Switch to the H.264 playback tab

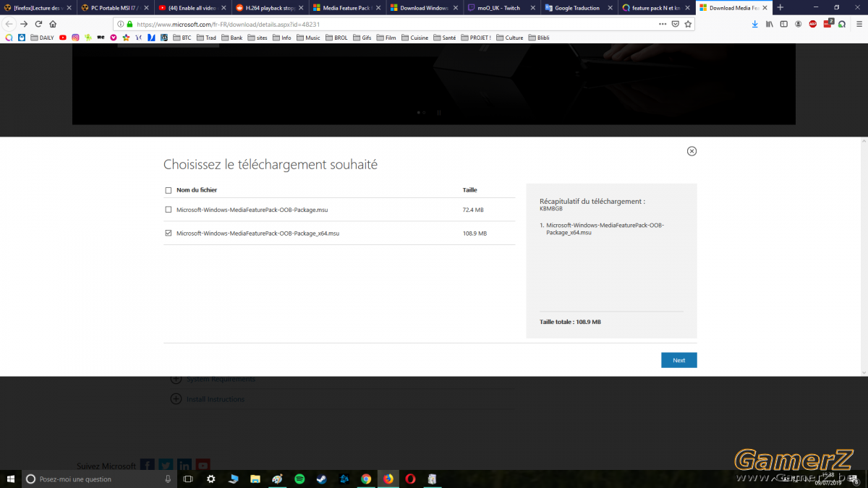[270, 8]
